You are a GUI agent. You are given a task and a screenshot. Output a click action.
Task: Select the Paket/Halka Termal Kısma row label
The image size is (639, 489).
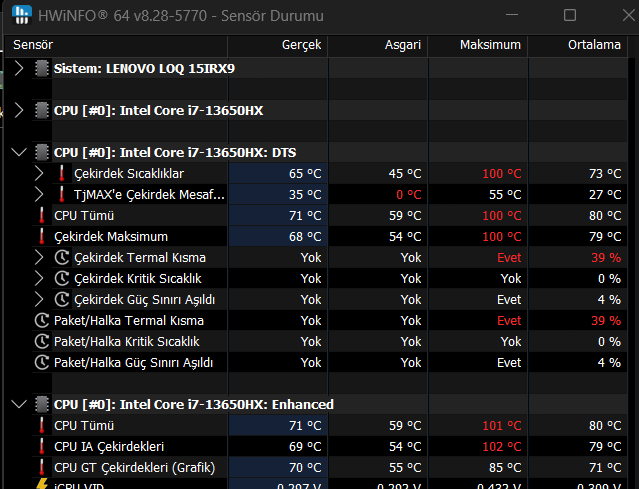(x=129, y=321)
